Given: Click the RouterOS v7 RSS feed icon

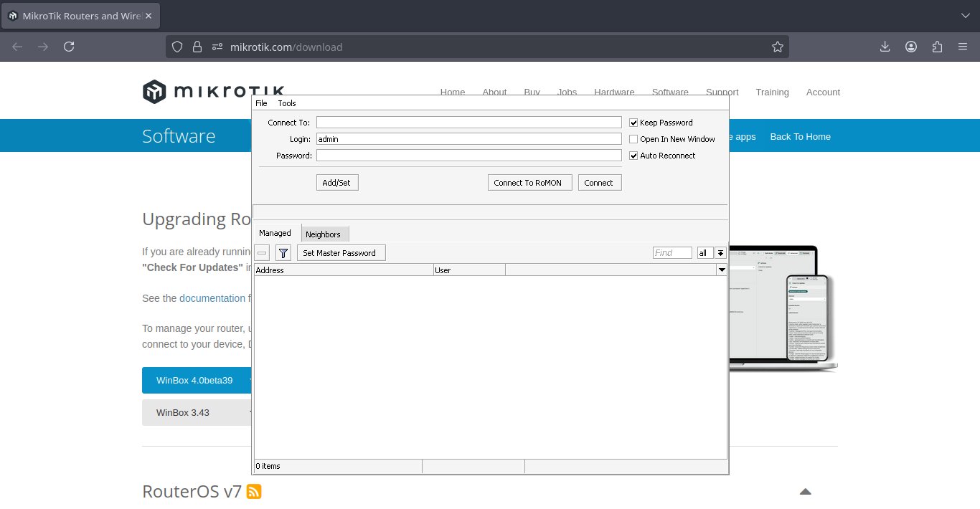Looking at the screenshot, I should click(254, 492).
